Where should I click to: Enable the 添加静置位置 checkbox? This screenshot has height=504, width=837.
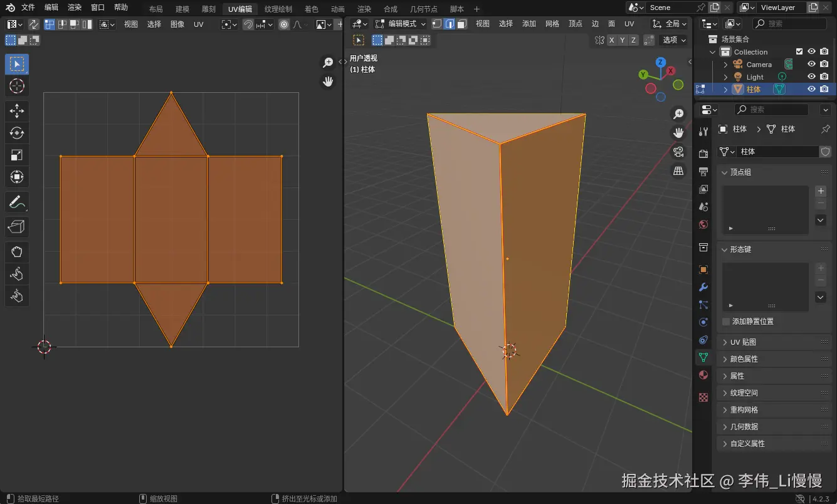coord(726,322)
